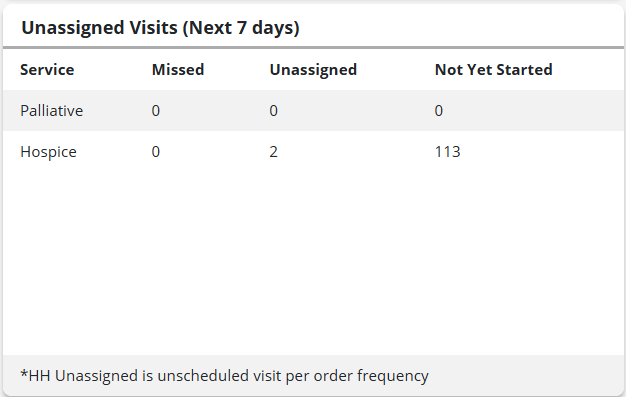Click the Missed column header
Viewport: 626px width, 397px height.
(x=178, y=69)
